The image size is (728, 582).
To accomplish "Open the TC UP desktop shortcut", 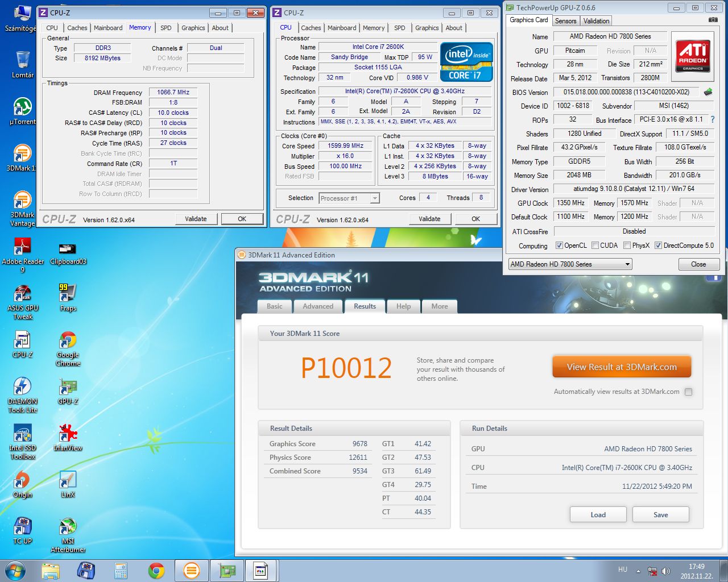I will tap(22, 531).
